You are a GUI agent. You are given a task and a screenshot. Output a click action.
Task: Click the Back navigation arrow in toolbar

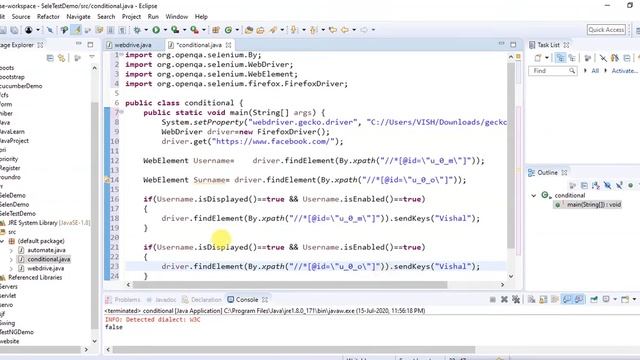(345, 30)
